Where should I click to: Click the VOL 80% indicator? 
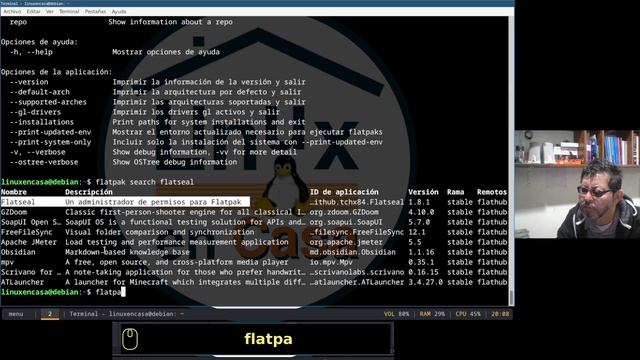point(396,314)
